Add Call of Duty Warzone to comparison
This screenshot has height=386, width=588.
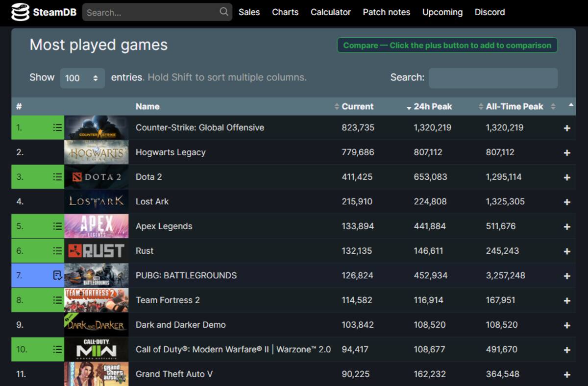click(x=567, y=350)
